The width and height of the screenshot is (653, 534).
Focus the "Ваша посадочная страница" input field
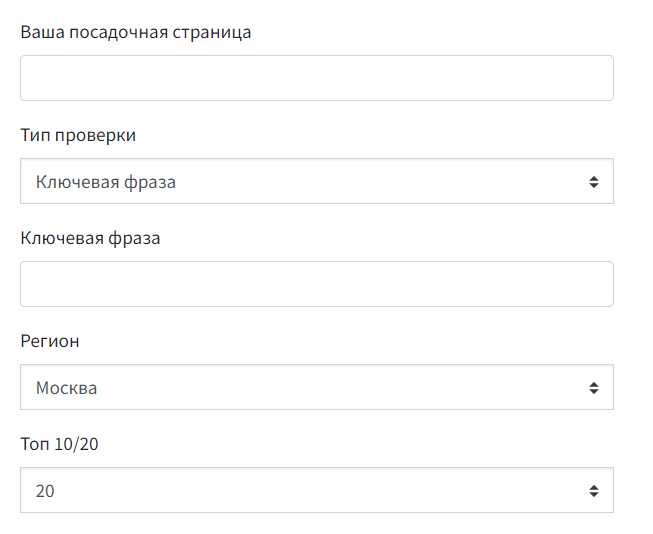[316, 78]
